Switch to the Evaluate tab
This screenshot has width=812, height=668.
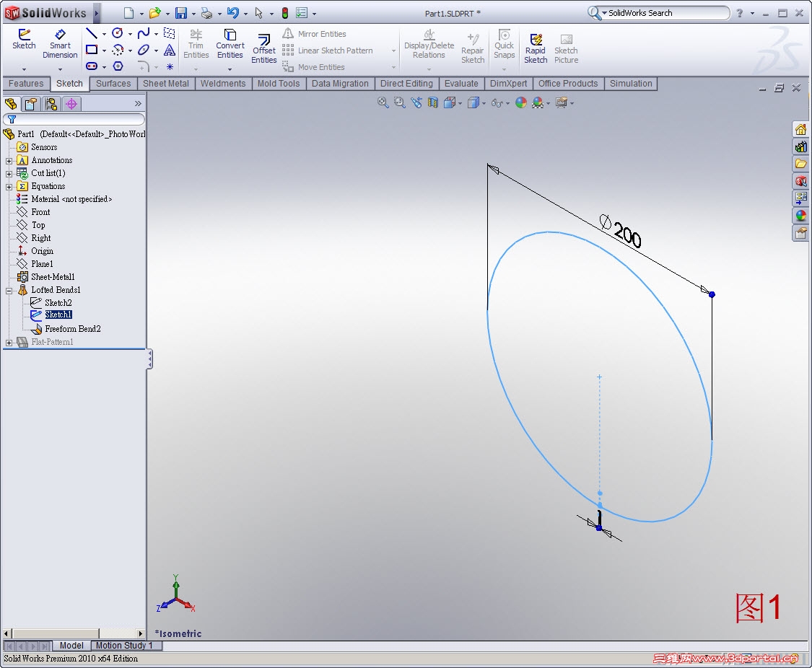point(461,83)
